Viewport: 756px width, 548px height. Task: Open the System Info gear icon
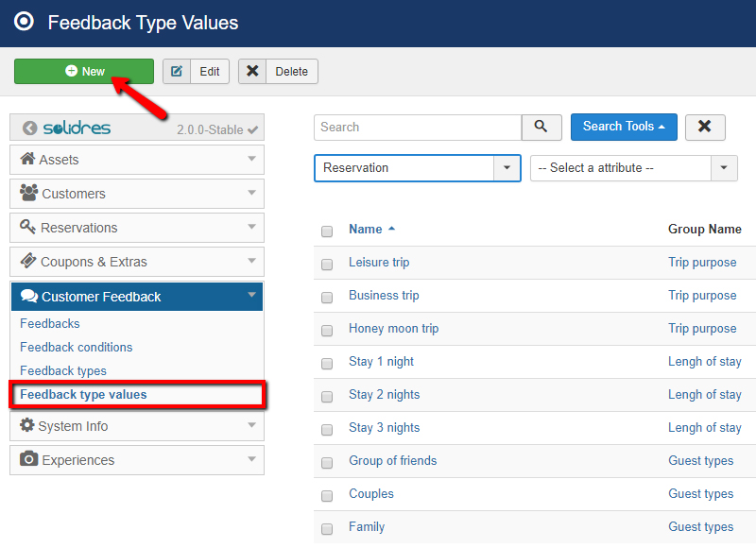[x=27, y=426]
